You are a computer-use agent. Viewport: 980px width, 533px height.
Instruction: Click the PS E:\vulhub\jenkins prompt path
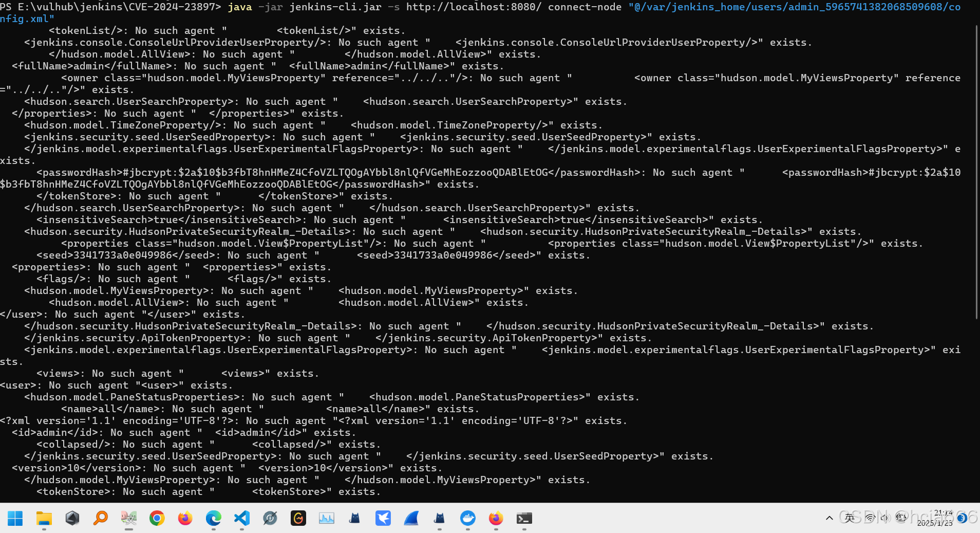(110, 7)
